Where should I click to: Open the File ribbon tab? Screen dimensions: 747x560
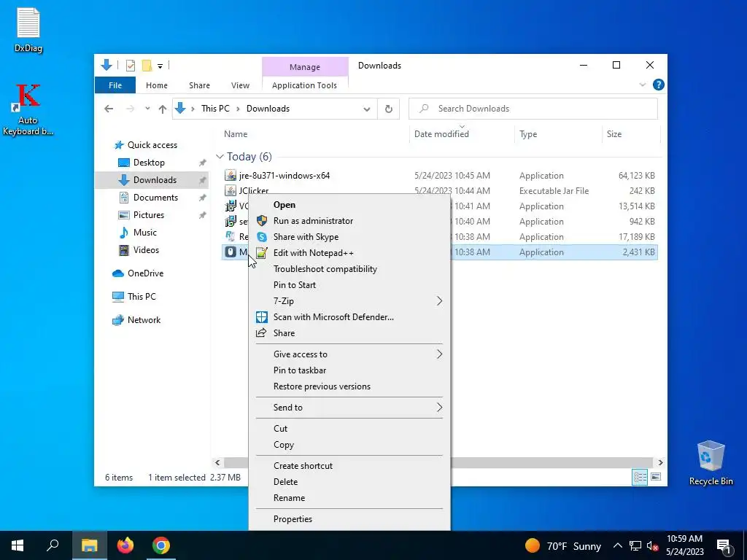tap(115, 85)
